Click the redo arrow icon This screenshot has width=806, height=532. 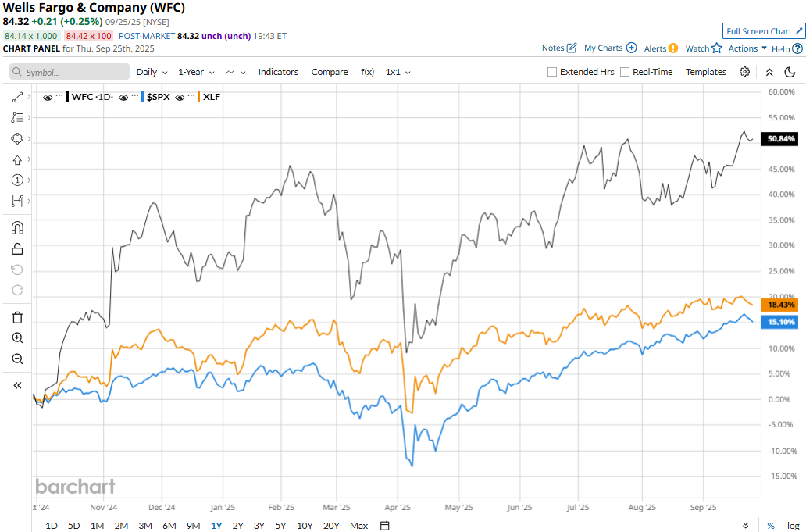click(17, 290)
